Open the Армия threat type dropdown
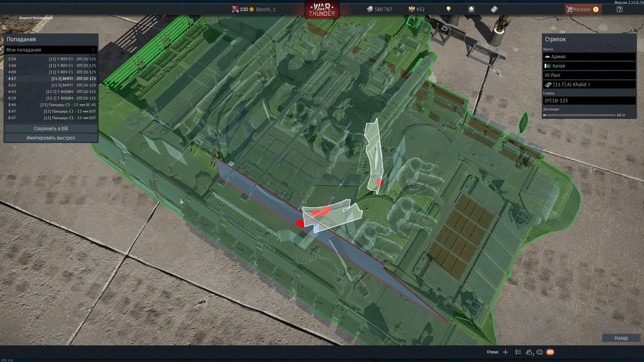The image size is (644, 362). (589, 57)
